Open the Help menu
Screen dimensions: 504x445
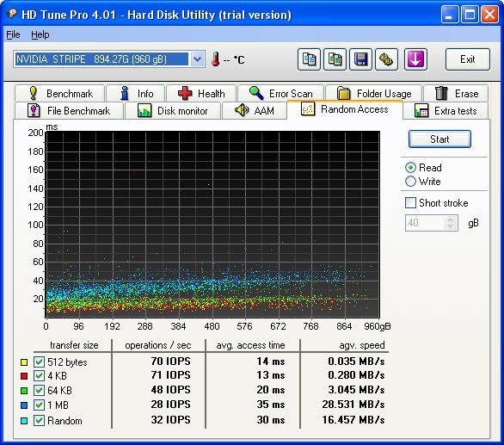[40, 34]
